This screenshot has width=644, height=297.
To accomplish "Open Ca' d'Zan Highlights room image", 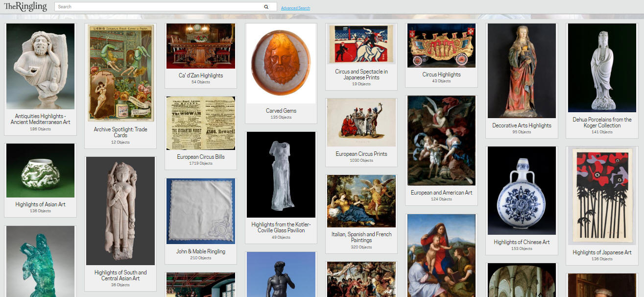I will 201,46.
